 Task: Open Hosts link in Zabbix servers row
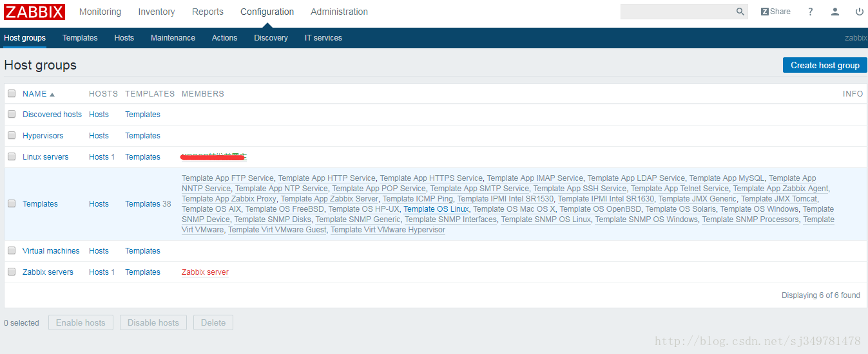[99, 272]
